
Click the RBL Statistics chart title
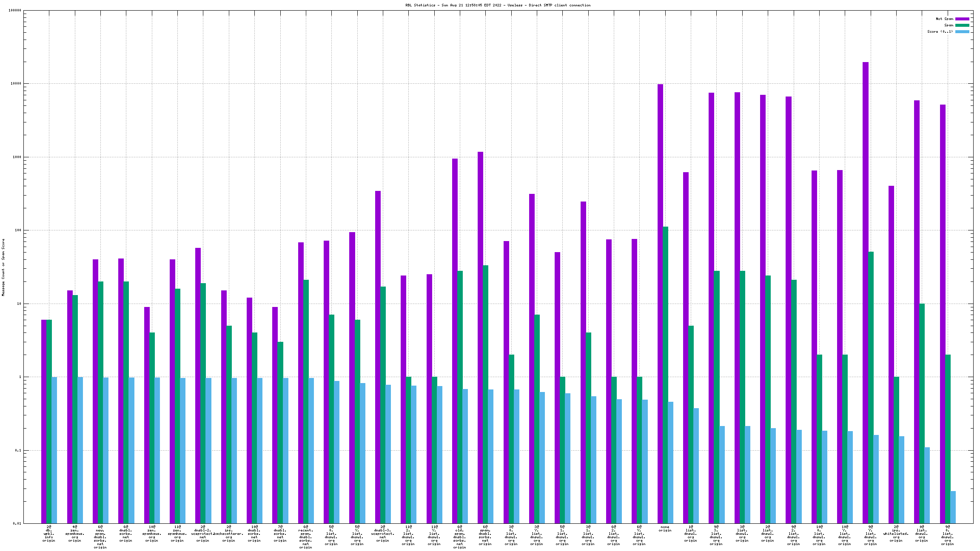[x=498, y=6]
